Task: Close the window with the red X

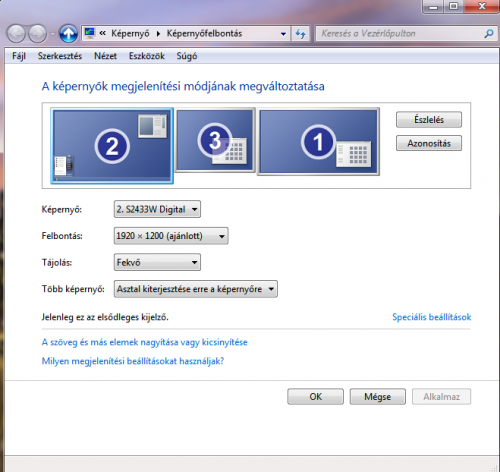Action: 482,6
